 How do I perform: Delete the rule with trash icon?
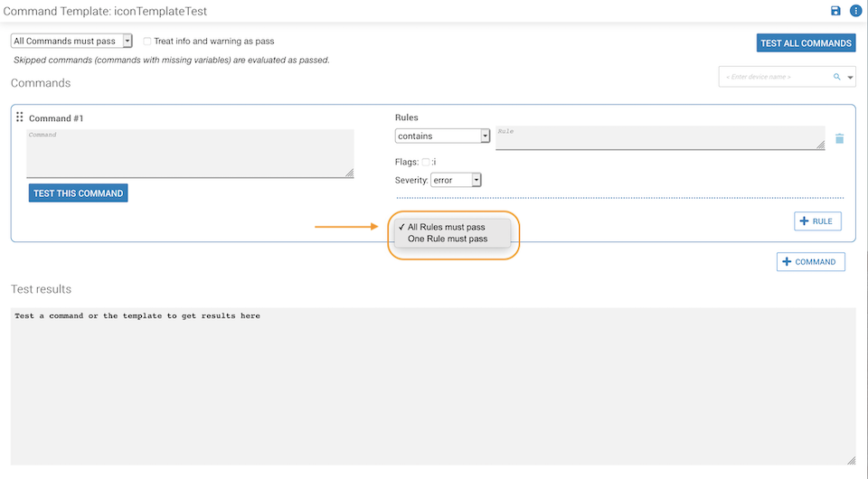[x=839, y=138]
